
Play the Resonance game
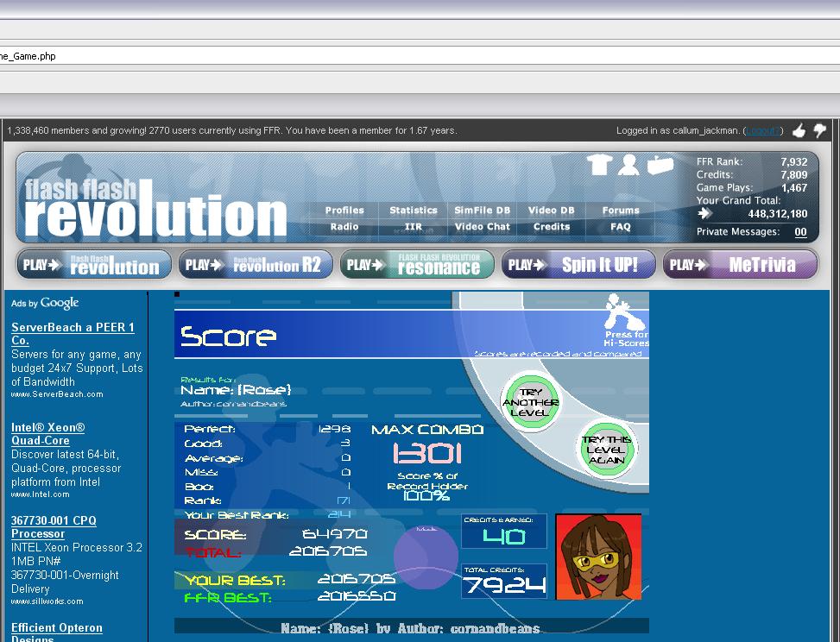[417, 265]
